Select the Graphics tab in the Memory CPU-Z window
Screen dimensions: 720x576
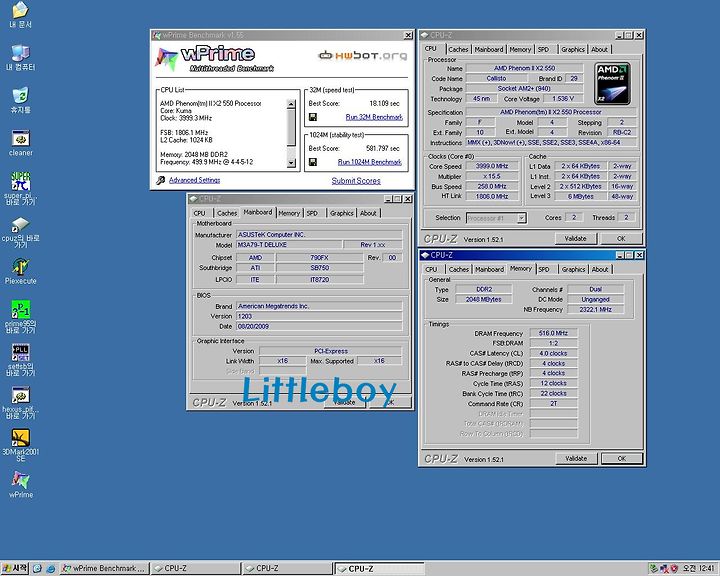coord(573,270)
